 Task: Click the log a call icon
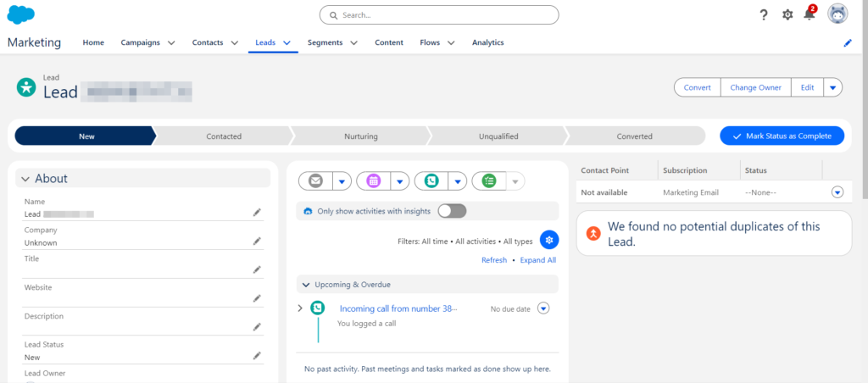(431, 180)
